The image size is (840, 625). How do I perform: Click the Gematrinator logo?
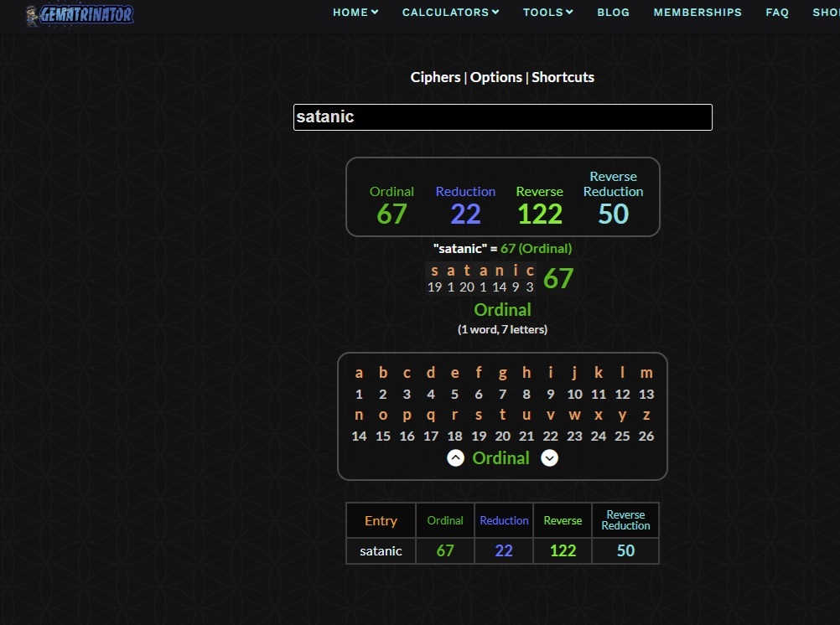(x=80, y=14)
